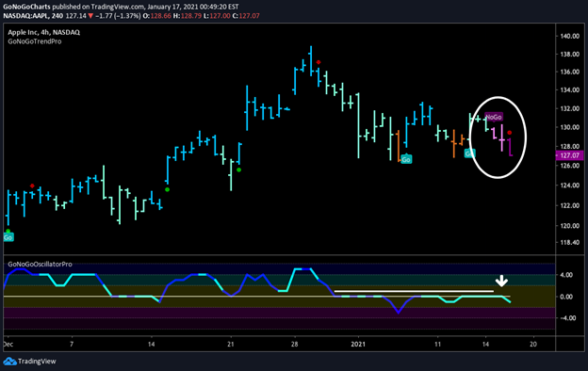Screen dimensions: 588x371
Task: Click the oscillator 0.00 axis label
Action: [566, 297]
